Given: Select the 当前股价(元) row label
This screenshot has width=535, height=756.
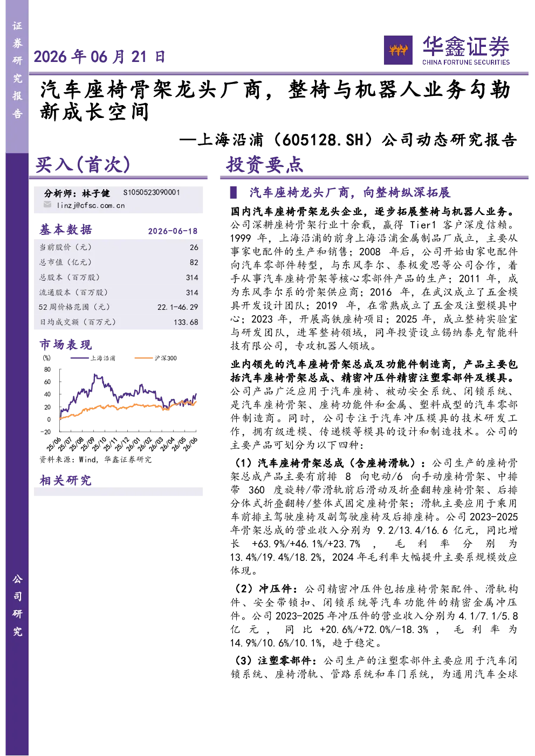Looking at the screenshot, I should pyautogui.click(x=65, y=247).
